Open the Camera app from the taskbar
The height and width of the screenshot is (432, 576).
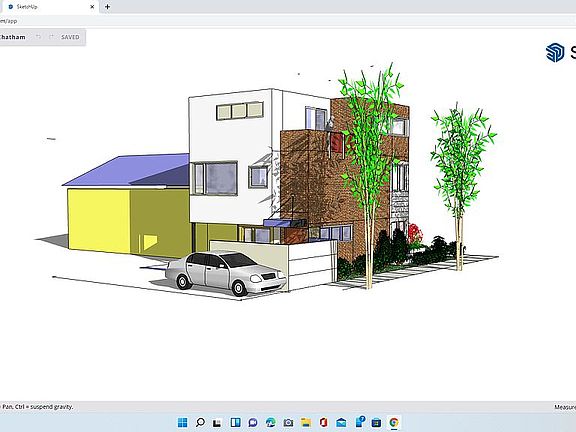coord(288,422)
